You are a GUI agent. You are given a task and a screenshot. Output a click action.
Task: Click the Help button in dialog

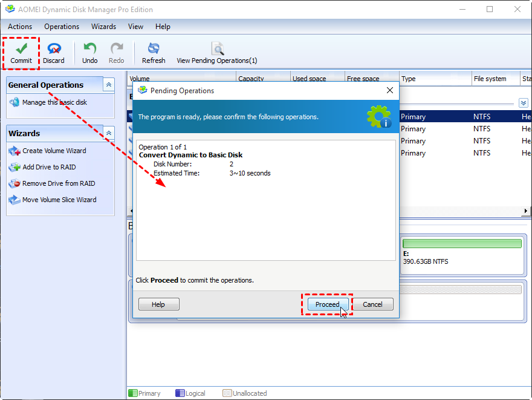(159, 304)
